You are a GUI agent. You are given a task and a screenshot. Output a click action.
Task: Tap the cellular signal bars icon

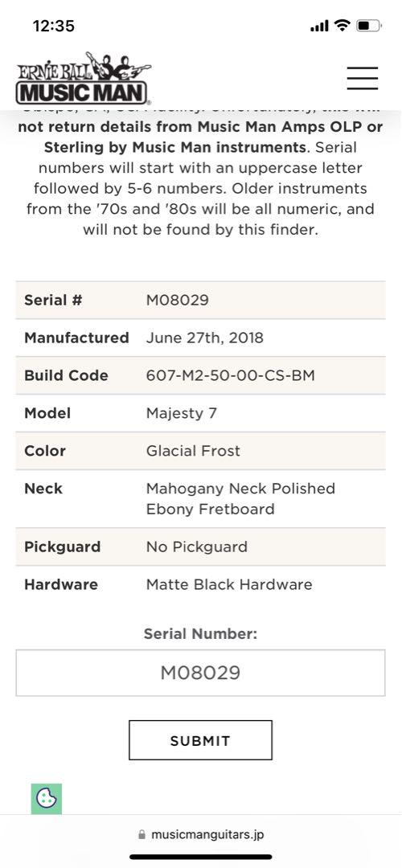pyautogui.click(x=320, y=26)
